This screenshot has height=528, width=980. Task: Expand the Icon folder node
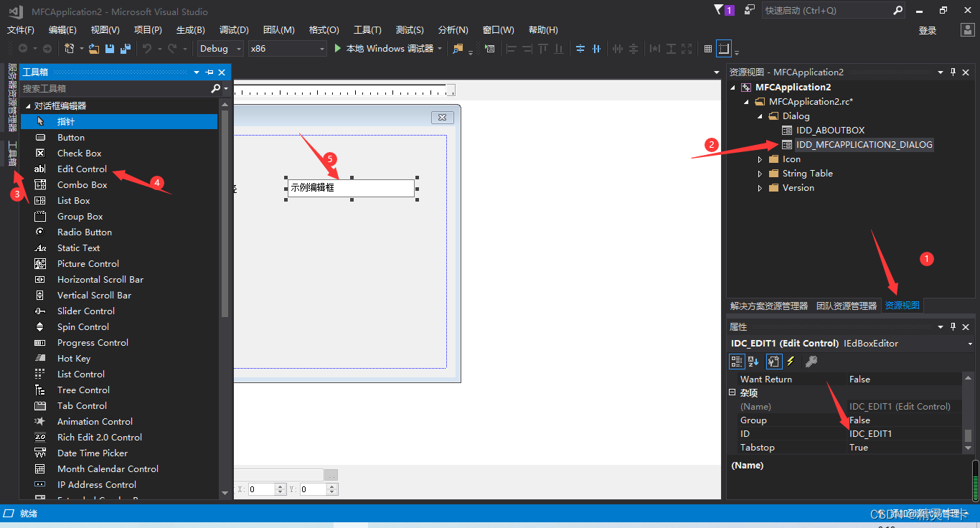click(760, 159)
